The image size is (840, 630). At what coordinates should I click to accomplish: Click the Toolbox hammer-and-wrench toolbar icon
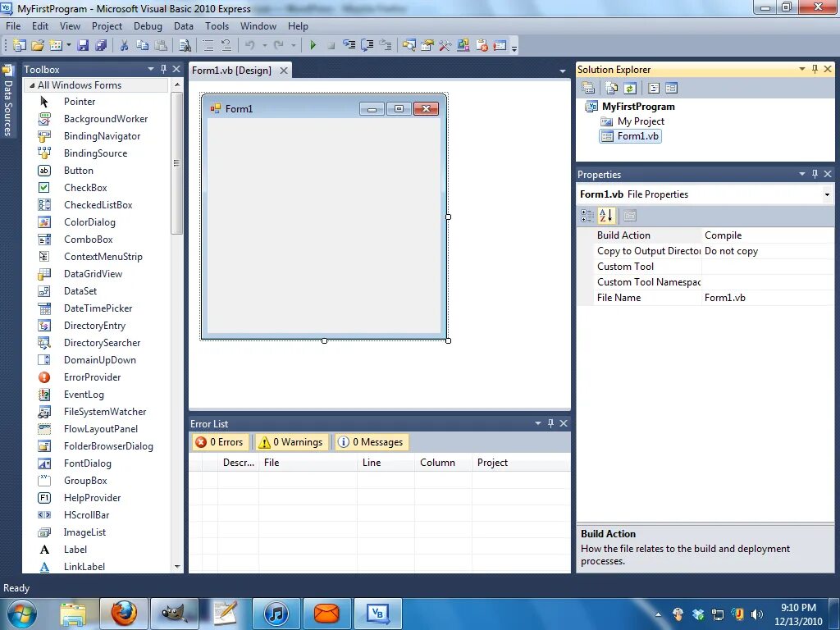[x=445, y=46]
